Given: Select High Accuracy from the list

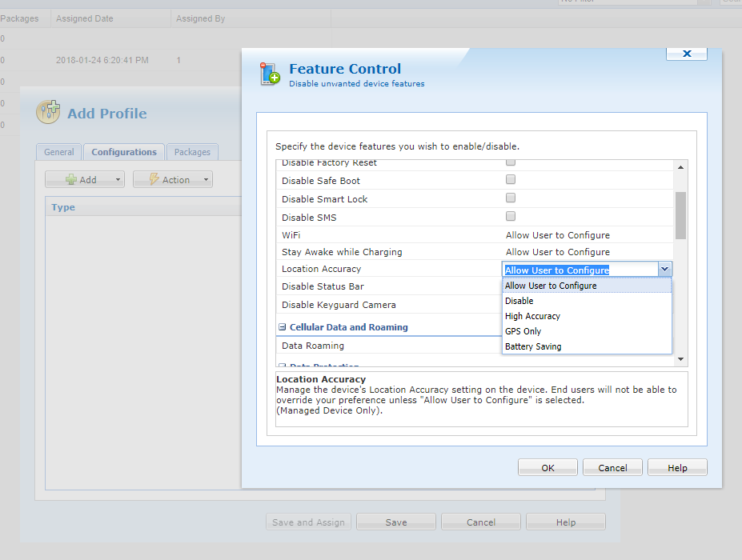Looking at the screenshot, I should [532, 316].
